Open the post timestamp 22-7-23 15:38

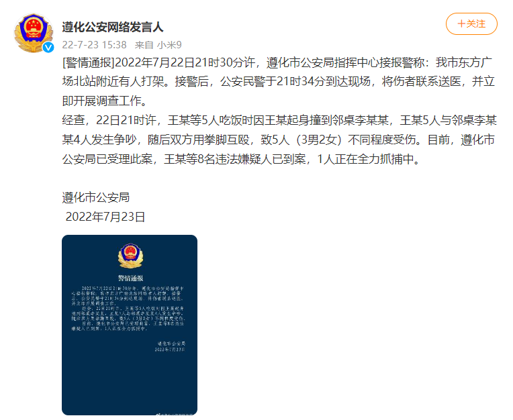click(x=94, y=45)
